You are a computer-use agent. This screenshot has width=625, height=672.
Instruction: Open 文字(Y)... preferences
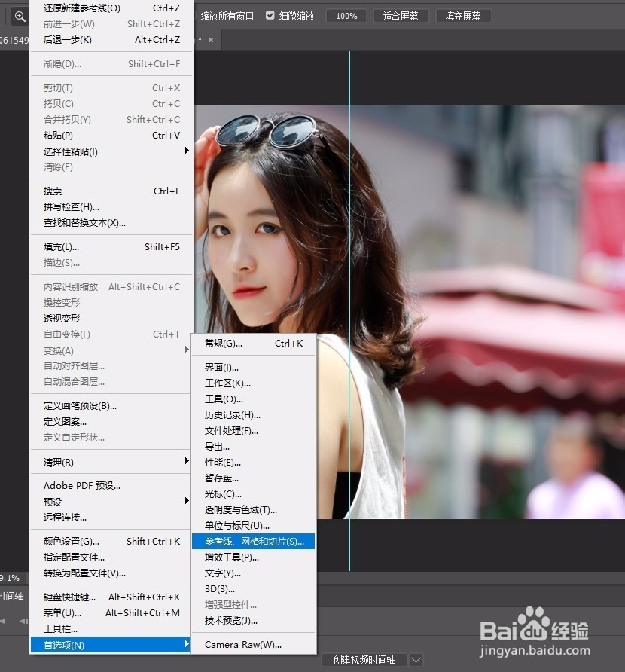(254, 573)
